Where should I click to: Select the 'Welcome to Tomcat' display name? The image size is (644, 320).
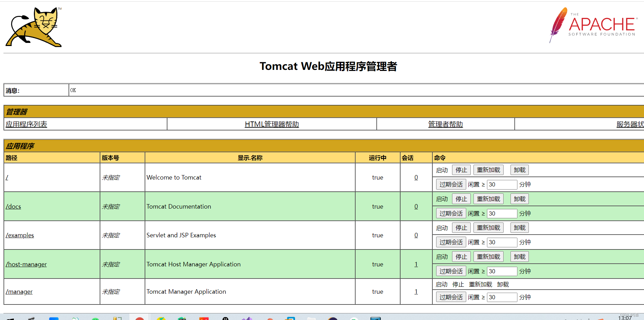tap(174, 177)
